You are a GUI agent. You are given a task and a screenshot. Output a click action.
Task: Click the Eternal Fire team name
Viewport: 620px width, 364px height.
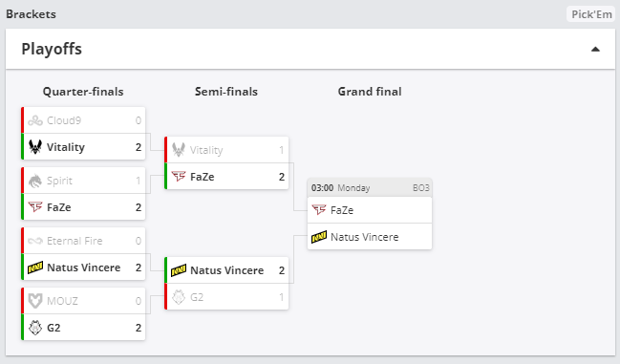[x=75, y=241]
